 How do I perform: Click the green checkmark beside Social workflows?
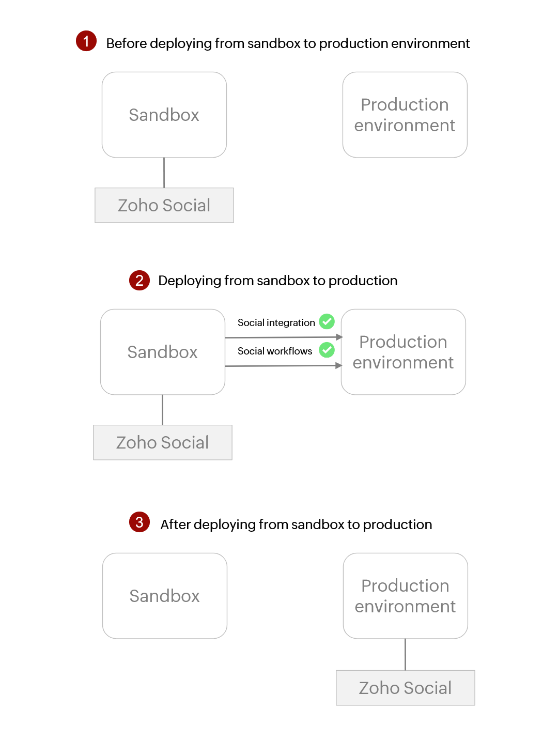tap(327, 350)
